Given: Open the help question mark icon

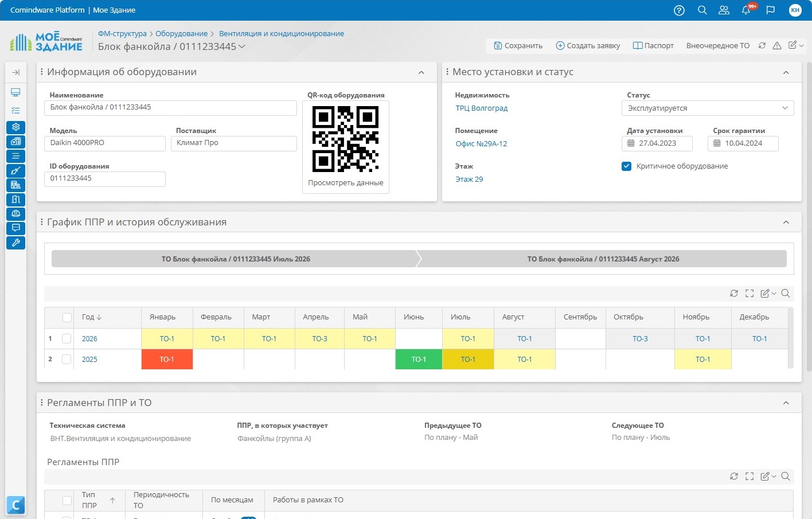Looking at the screenshot, I should pyautogui.click(x=679, y=10).
